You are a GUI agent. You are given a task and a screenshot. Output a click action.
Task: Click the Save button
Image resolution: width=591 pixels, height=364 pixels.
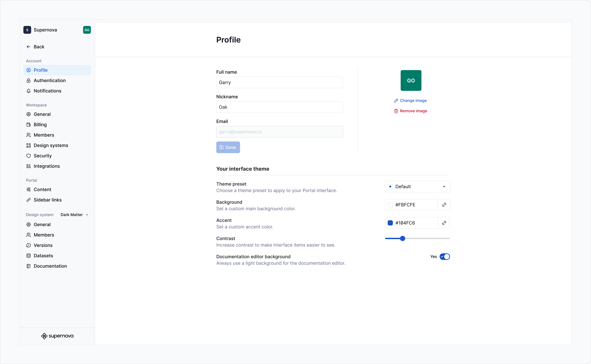(228, 147)
